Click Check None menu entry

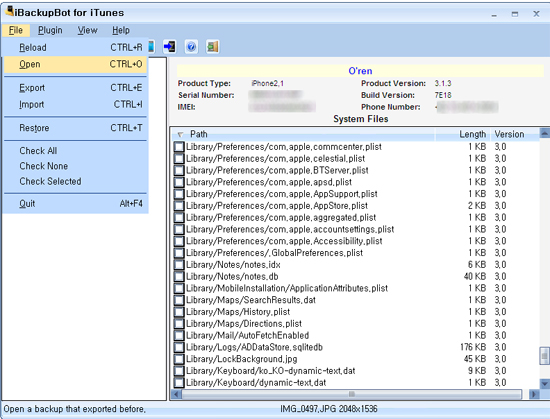pos(75,166)
